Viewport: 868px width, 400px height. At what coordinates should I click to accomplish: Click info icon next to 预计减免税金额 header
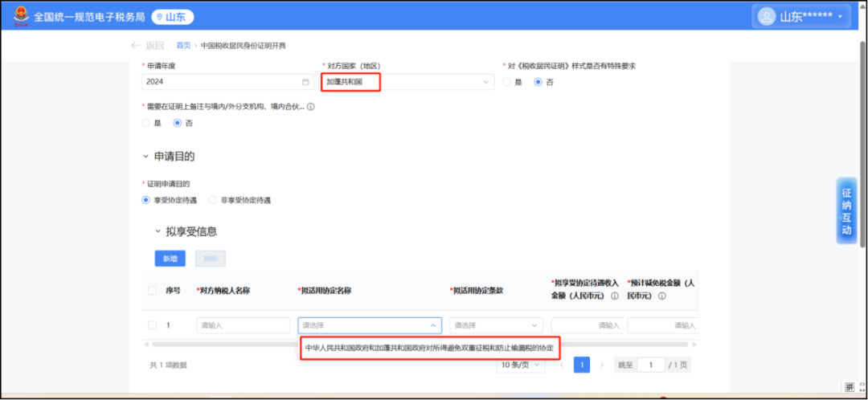coord(661,296)
